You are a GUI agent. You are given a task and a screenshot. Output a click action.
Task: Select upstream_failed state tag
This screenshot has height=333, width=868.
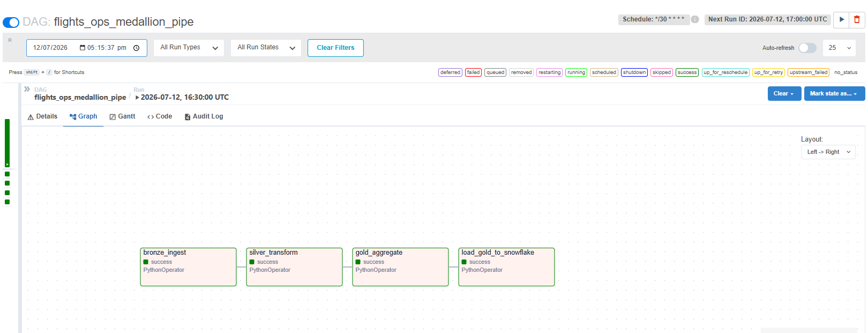tap(809, 72)
